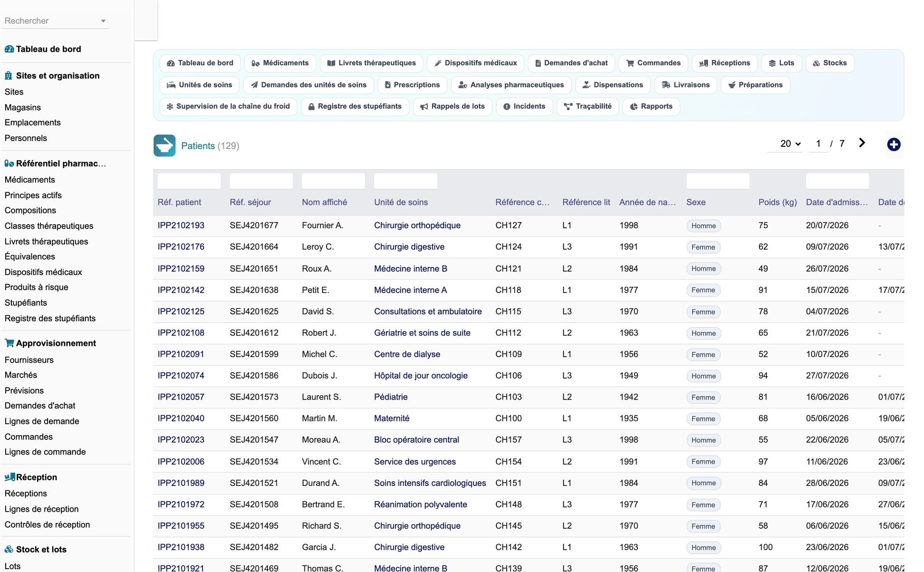This screenshot has width=924, height=572.
Task: Open Produits à risque in sidebar
Action: click(37, 287)
